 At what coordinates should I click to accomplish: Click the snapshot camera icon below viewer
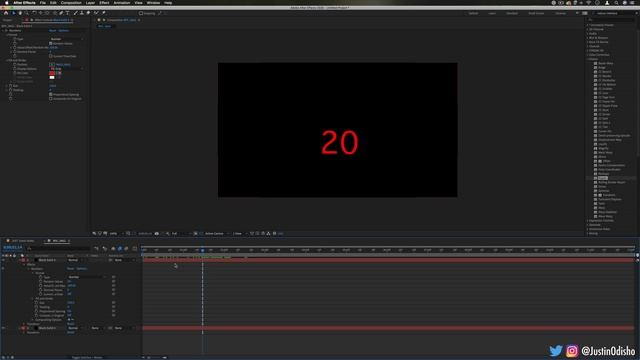click(156, 233)
